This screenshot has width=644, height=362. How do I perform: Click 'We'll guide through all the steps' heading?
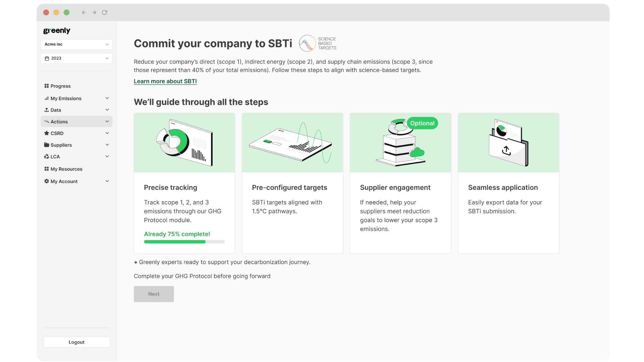pos(201,102)
